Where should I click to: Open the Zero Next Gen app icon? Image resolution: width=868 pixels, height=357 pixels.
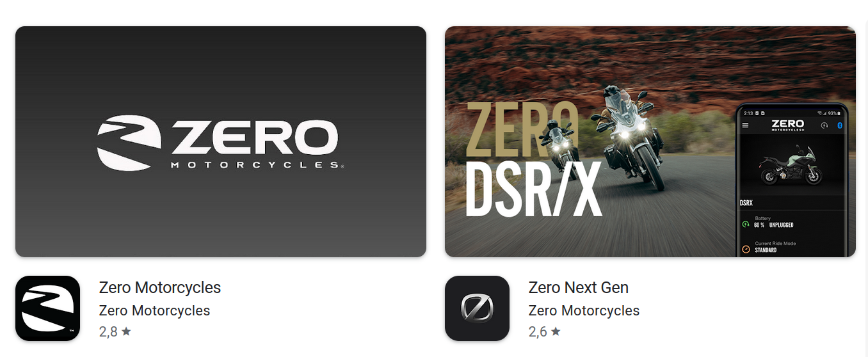[x=477, y=308]
